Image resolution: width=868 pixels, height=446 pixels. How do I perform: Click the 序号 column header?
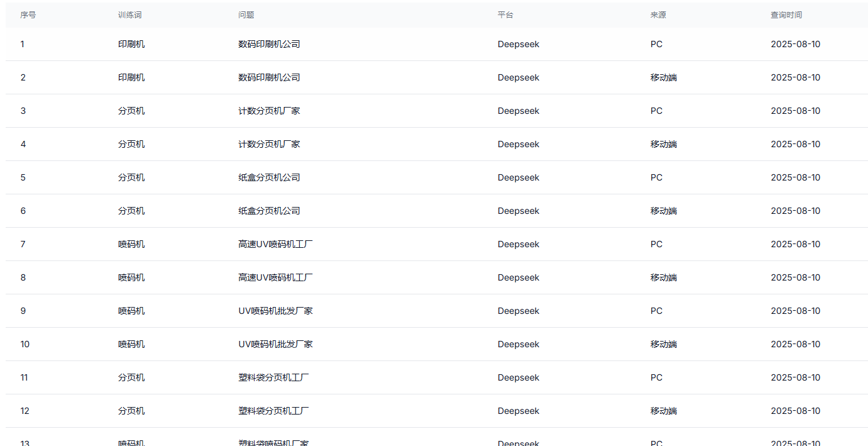click(x=28, y=15)
